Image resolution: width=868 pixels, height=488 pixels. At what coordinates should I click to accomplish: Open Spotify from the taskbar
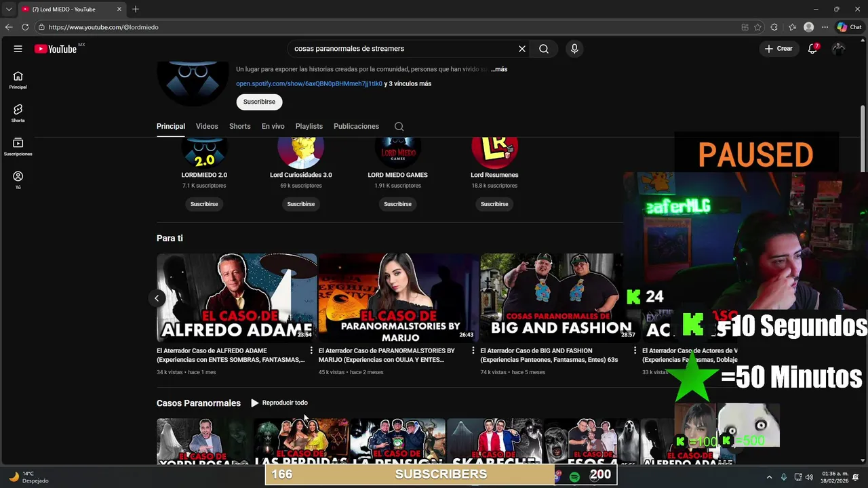574,477
